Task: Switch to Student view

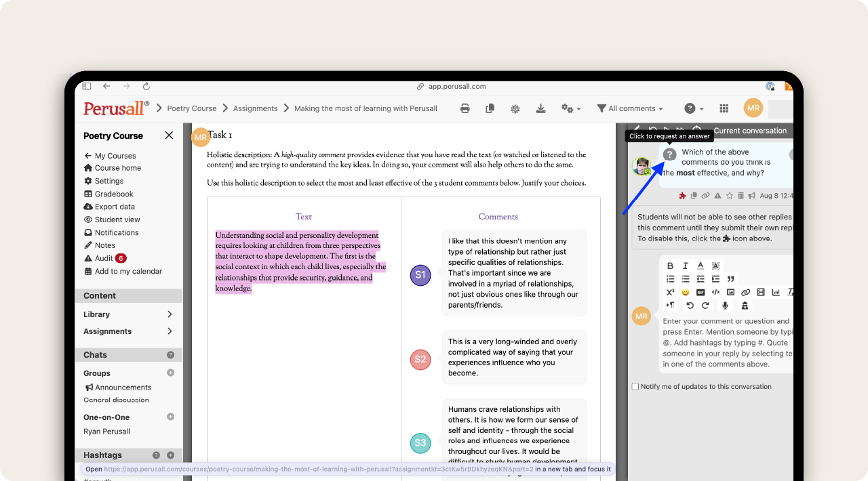Action: point(117,219)
